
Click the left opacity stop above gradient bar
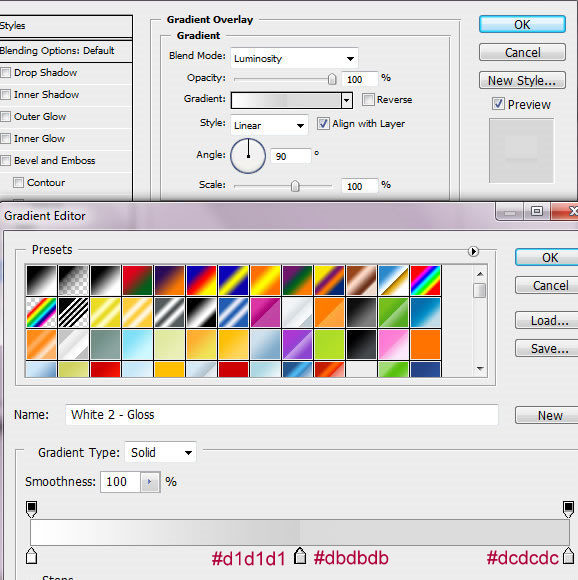pos(32,509)
